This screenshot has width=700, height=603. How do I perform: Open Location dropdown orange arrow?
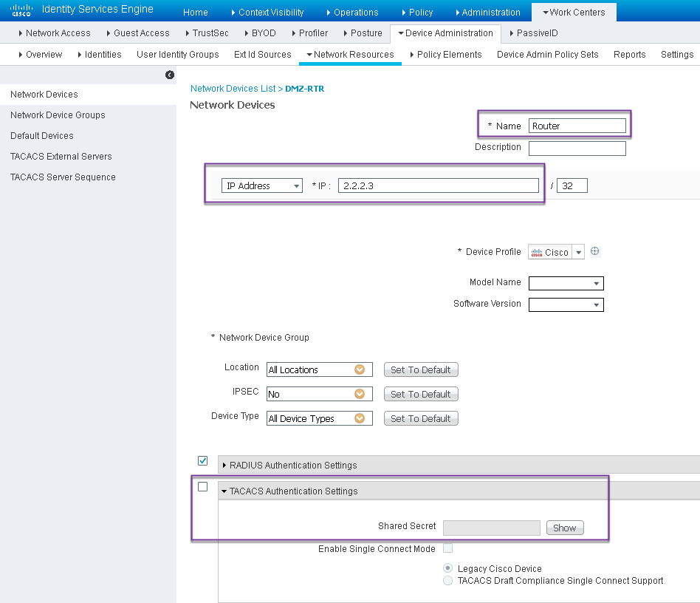[360, 369]
